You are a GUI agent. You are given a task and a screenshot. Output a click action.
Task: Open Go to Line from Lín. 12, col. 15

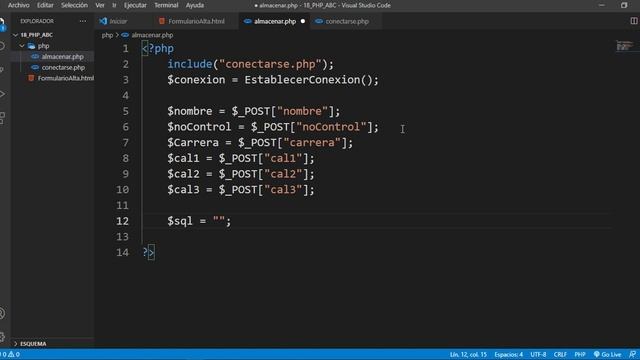tap(468, 354)
